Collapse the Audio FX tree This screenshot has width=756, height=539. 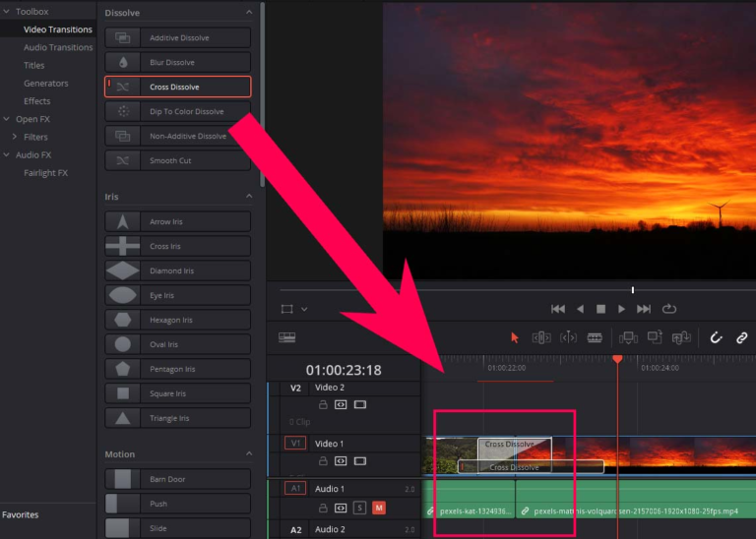[6, 154]
